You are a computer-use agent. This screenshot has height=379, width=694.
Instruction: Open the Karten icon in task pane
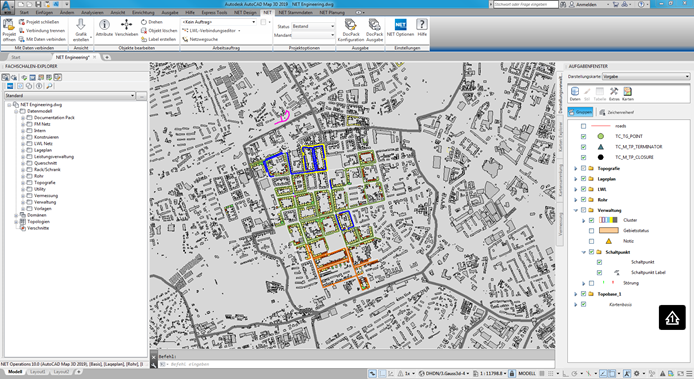click(x=628, y=92)
